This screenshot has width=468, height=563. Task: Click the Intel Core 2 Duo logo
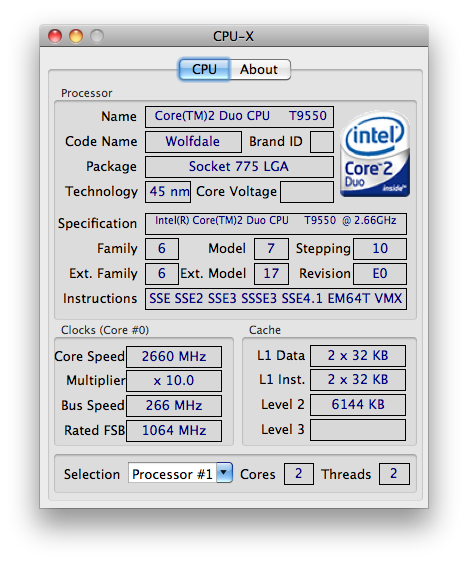[x=375, y=154]
